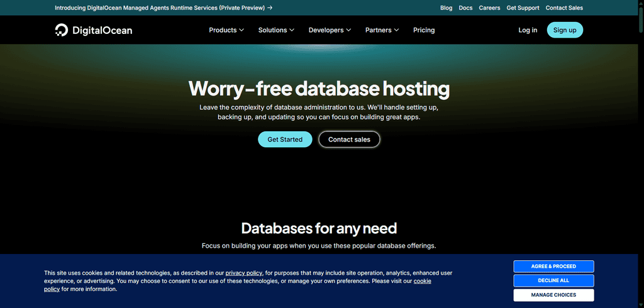
Task: Click Manage Choices cookie button
Action: pyautogui.click(x=553, y=295)
